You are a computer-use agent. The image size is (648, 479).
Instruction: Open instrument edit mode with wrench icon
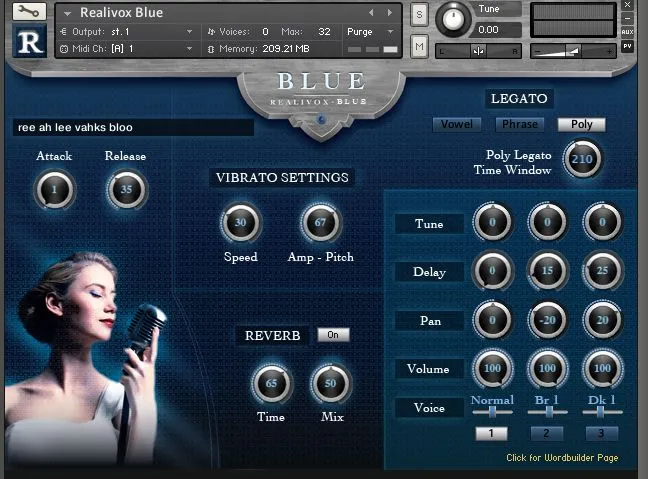click(28, 11)
